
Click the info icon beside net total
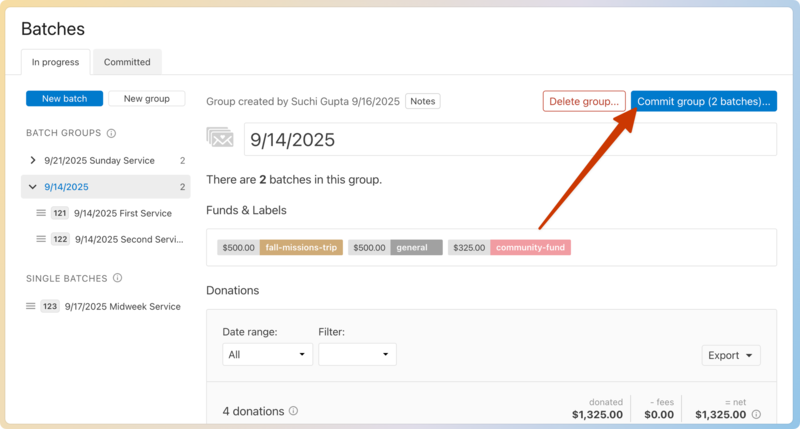pos(756,414)
